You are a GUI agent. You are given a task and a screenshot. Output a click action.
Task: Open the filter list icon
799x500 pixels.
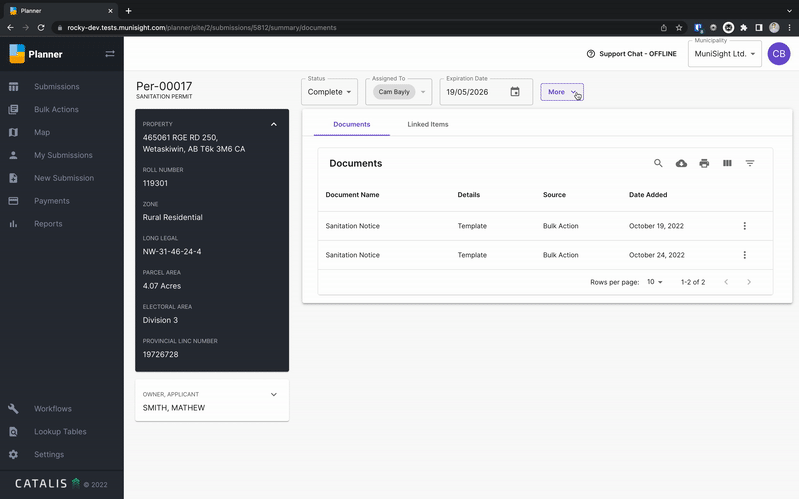750,163
